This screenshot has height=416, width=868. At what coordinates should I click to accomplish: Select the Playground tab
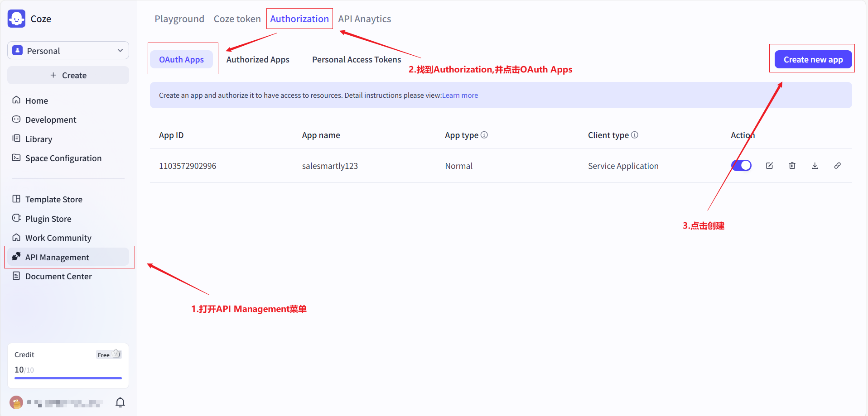click(179, 19)
